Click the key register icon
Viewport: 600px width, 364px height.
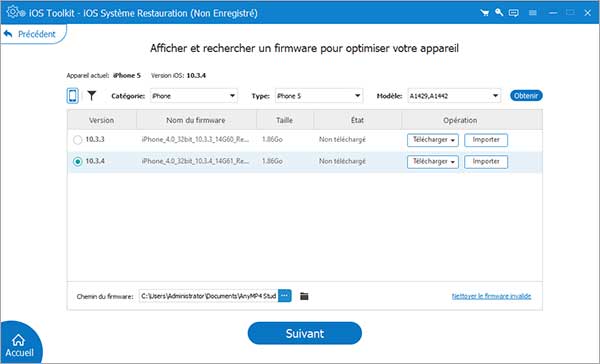[499, 12]
